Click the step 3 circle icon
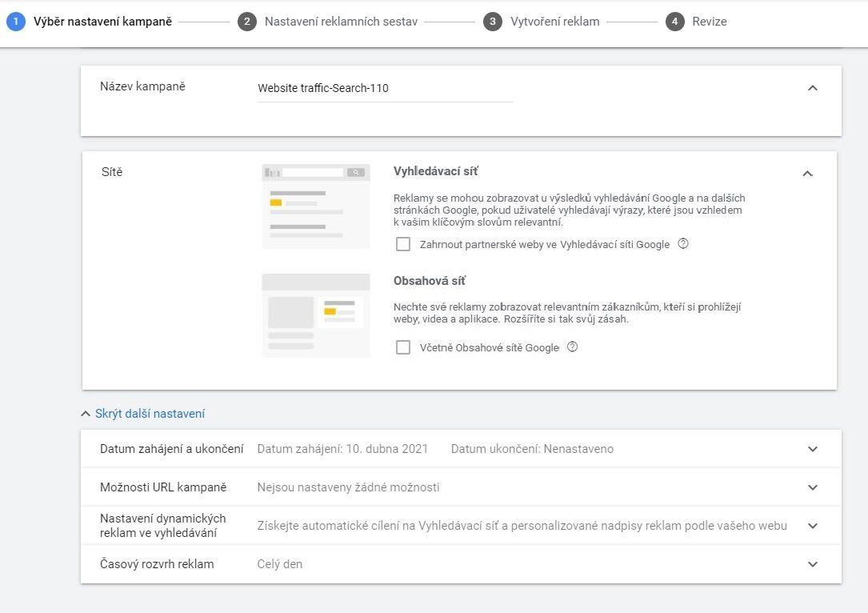Viewport: 868px width, 613px height. (493, 22)
